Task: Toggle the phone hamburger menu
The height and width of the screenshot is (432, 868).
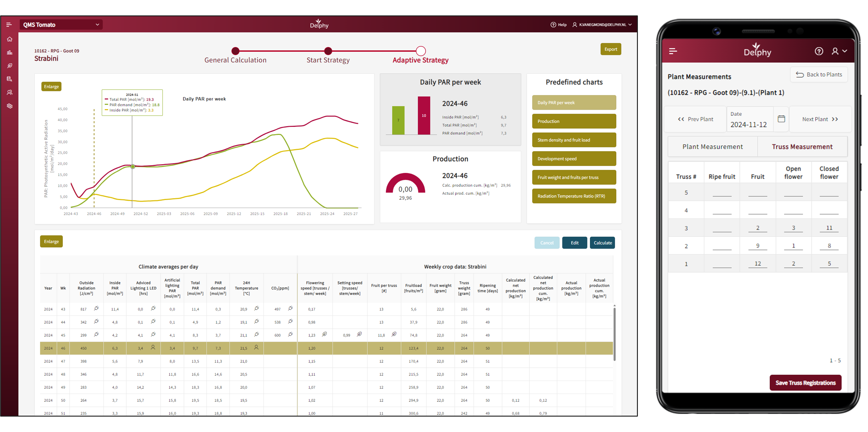Action: (x=673, y=51)
